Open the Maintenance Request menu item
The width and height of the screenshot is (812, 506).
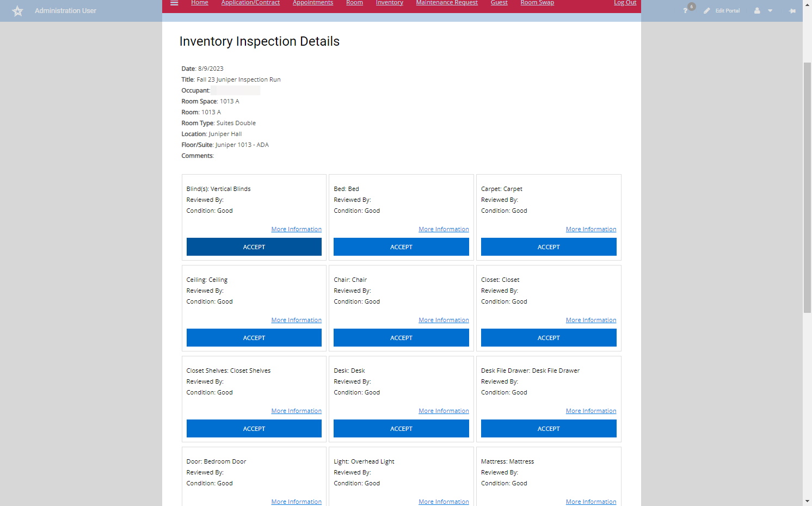coord(447,3)
